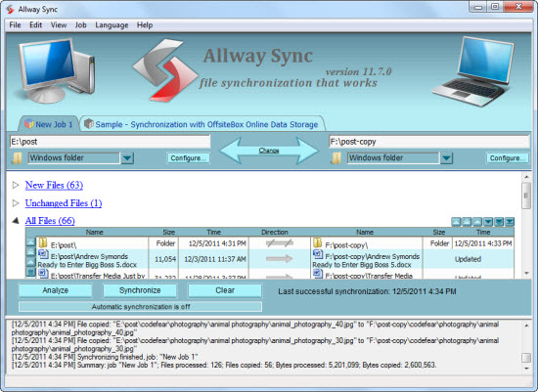Image resolution: width=538 pixels, height=392 pixels.
Task: Click the right arrow direction for Andrew Symonds file
Action: 280,259
